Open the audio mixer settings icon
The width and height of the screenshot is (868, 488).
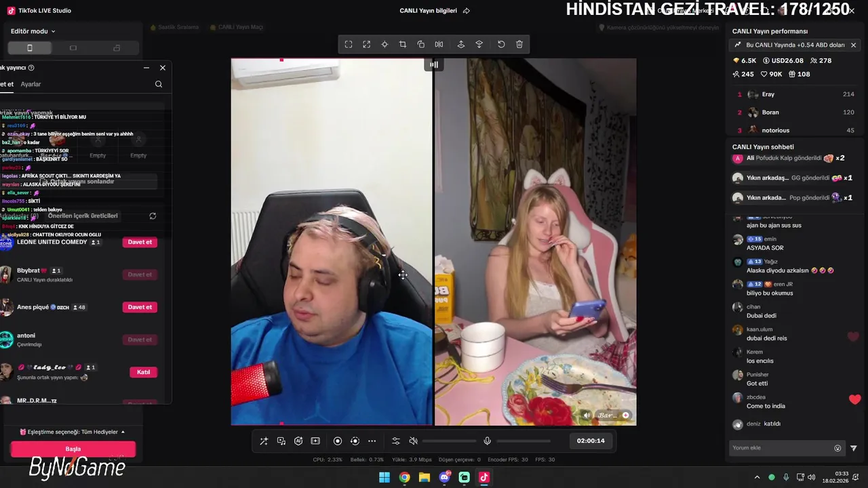(x=396, y=441)
